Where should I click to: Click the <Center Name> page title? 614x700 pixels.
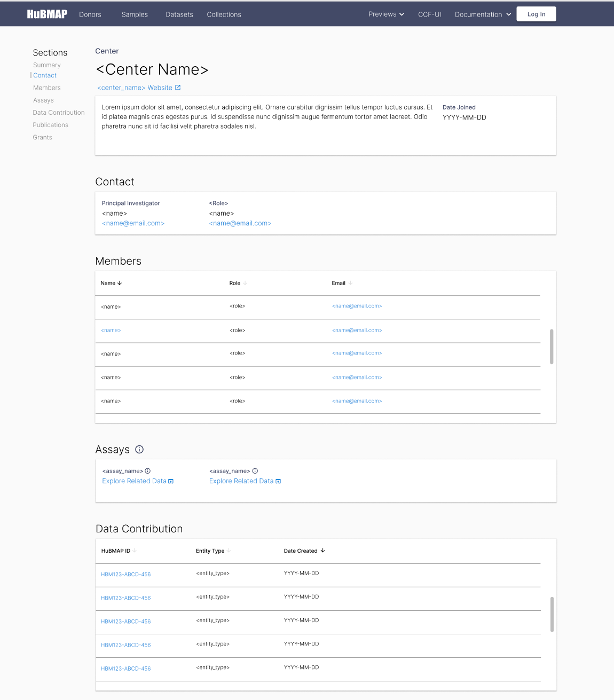[152, 69]
